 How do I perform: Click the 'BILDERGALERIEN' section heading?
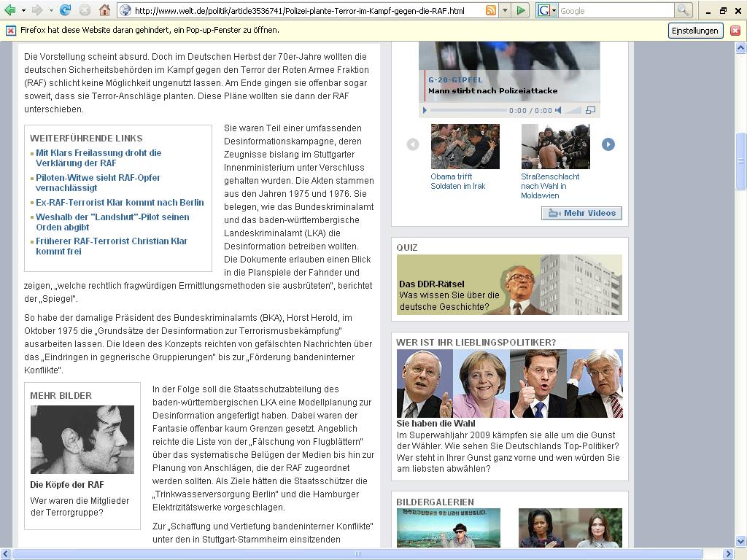[x=435, y=502]
